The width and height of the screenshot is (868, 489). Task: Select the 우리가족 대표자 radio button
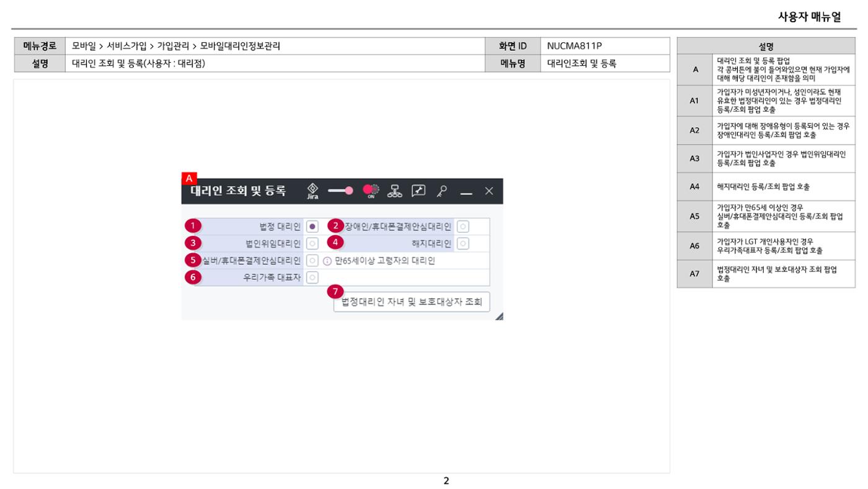tap(313, 277)
